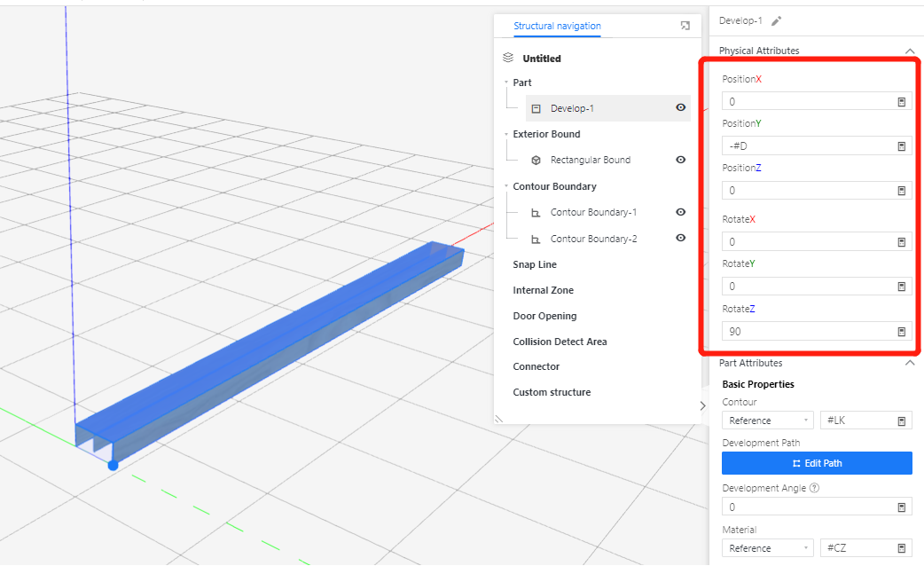Select Contour Boundary-1 in the tree
Image resolution: width=924 pixels, height=566 pixels.
click(593, 213)
